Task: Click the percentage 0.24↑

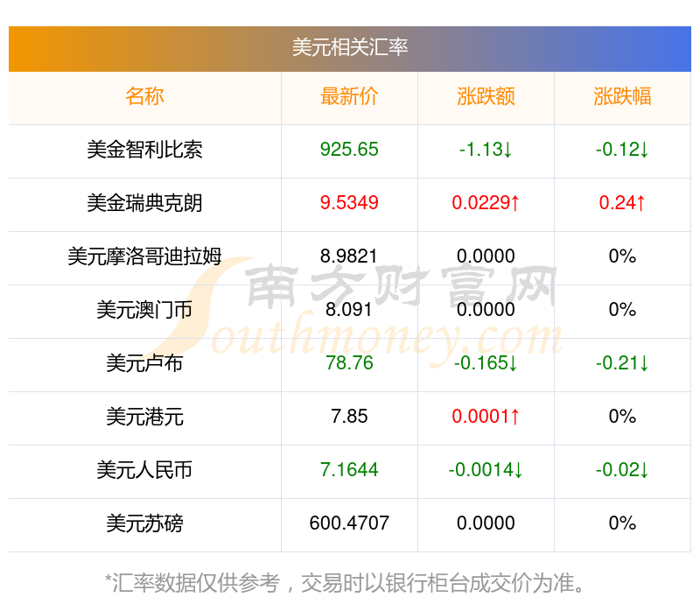Action: 622,203
